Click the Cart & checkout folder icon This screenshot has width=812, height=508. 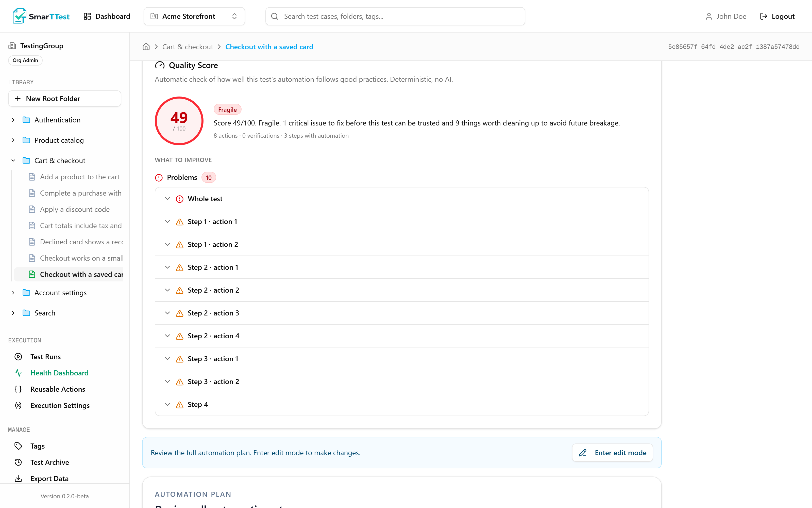click(x=26, y=161)
